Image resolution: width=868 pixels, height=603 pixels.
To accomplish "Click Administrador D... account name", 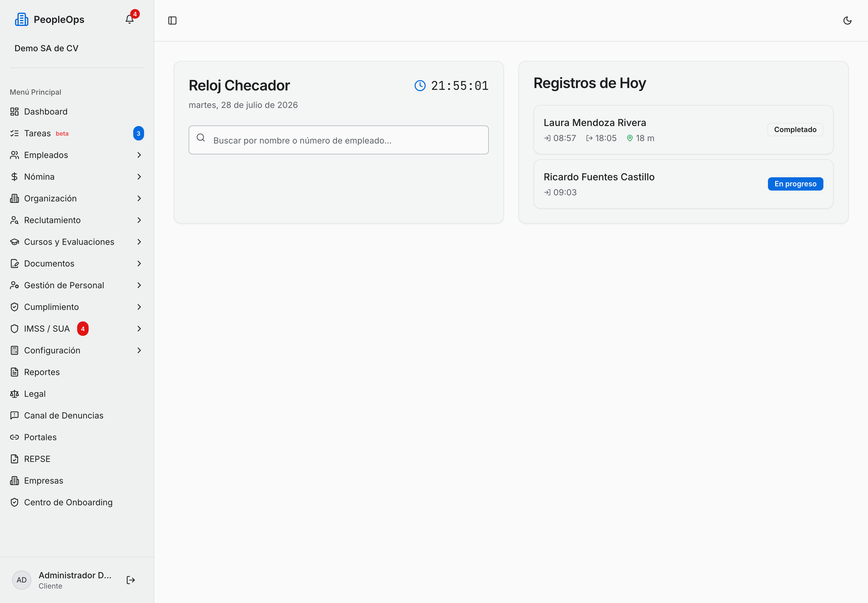I will (x=75, y=575).
